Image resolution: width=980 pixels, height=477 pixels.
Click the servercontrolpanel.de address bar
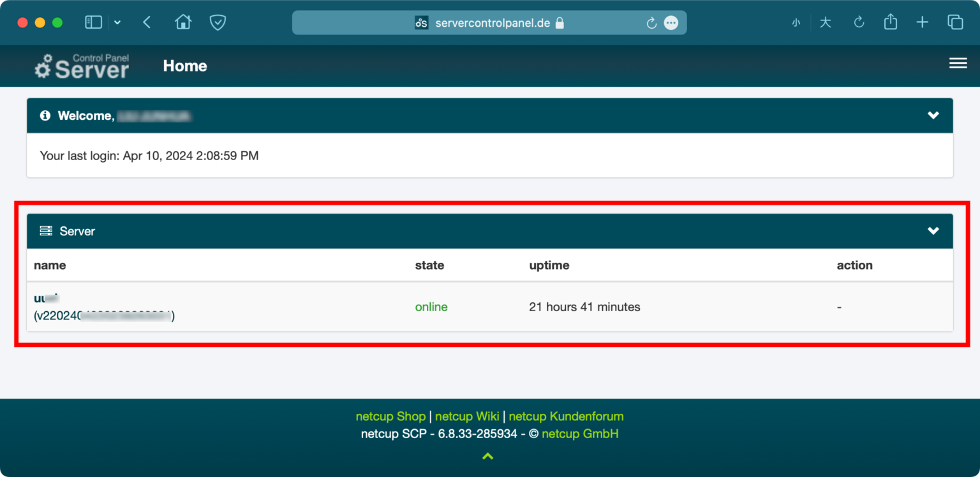tap(491, 23)
